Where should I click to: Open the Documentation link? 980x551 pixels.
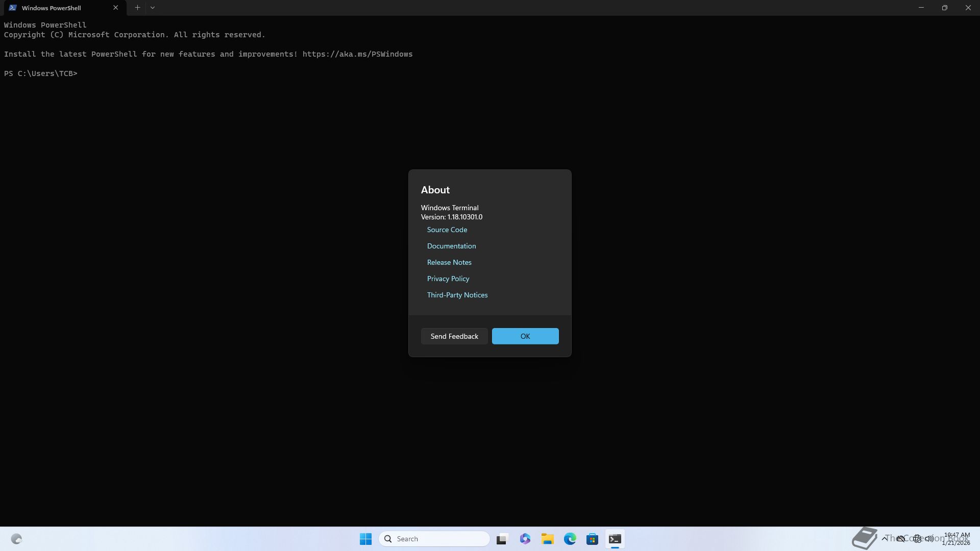(451, 246)
